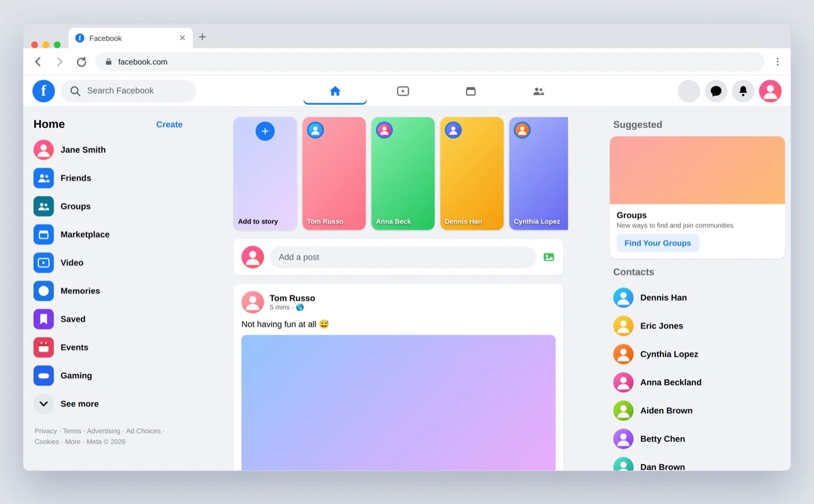Image resolution: width=814 pixels, height=504 pixels.
Task: Go back using the browser back arrow
Action: click(38, 62)
